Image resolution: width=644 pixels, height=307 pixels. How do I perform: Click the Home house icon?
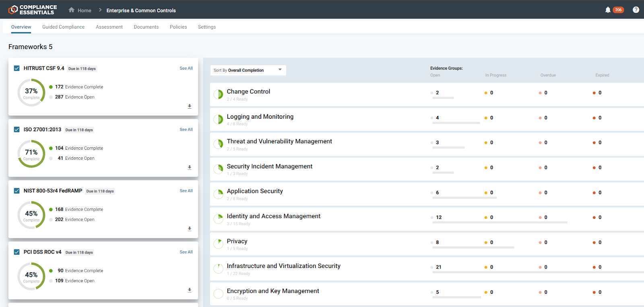72,10
